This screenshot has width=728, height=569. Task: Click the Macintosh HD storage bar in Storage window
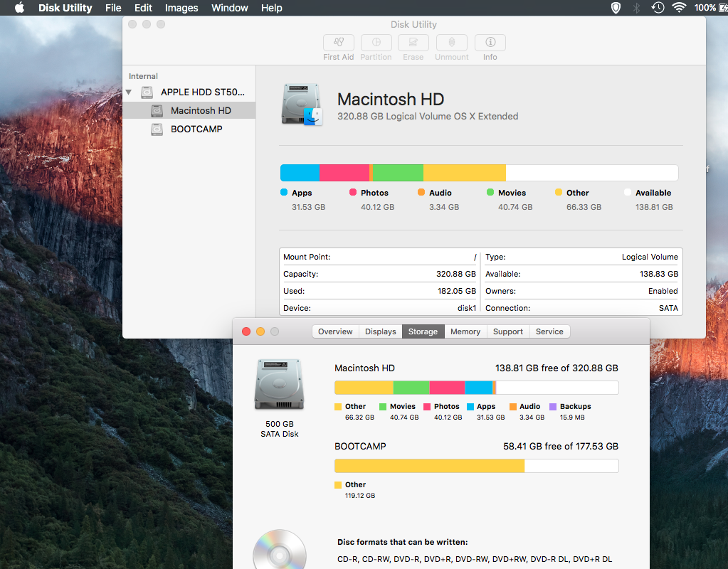pos(476,388)
